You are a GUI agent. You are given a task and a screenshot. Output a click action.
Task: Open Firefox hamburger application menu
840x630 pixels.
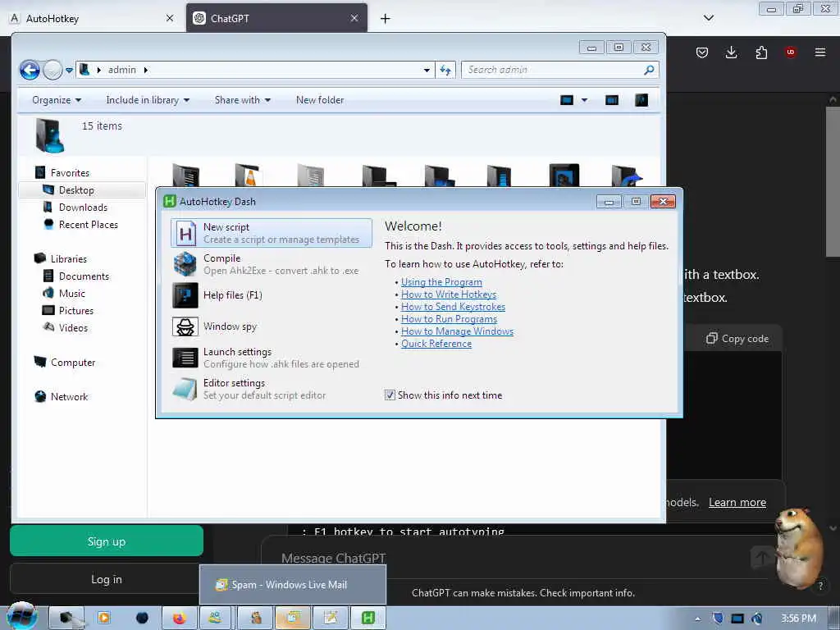coord(819,52)
